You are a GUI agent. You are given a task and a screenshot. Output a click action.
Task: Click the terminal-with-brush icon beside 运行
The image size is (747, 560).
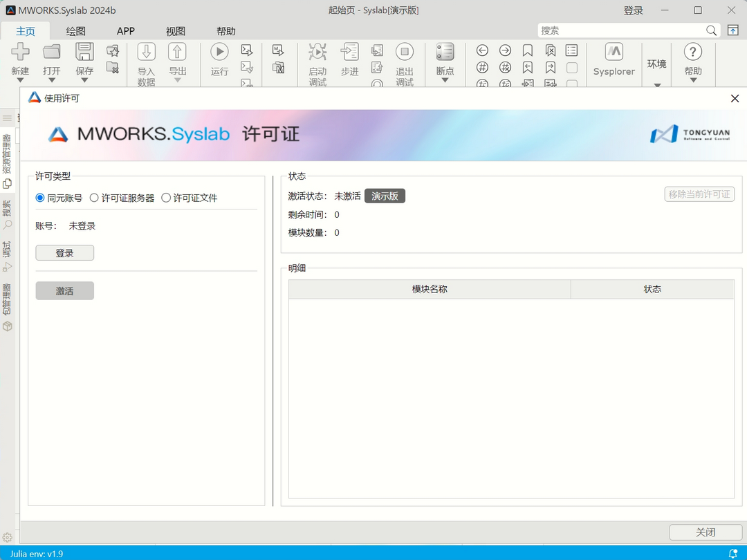point(247,67)
